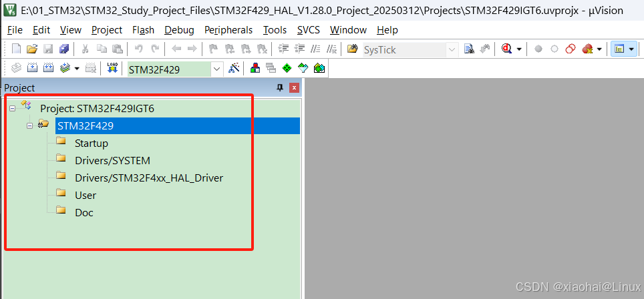Click the Find document search icon

point(469,49)
